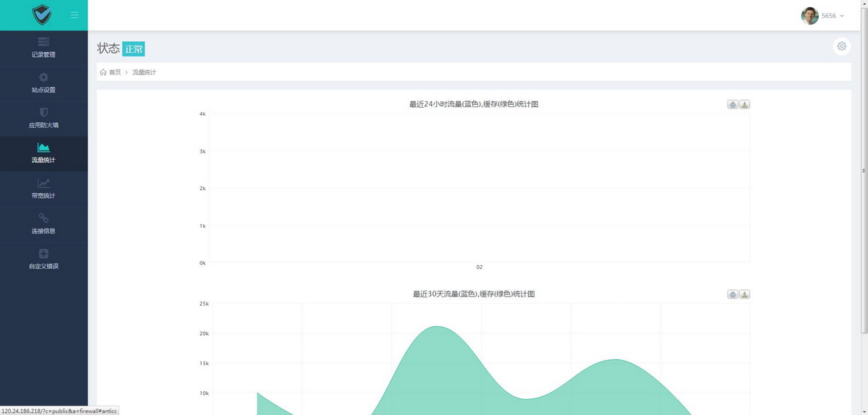Download the 24-hour traffic chart

tap(745, 105)
